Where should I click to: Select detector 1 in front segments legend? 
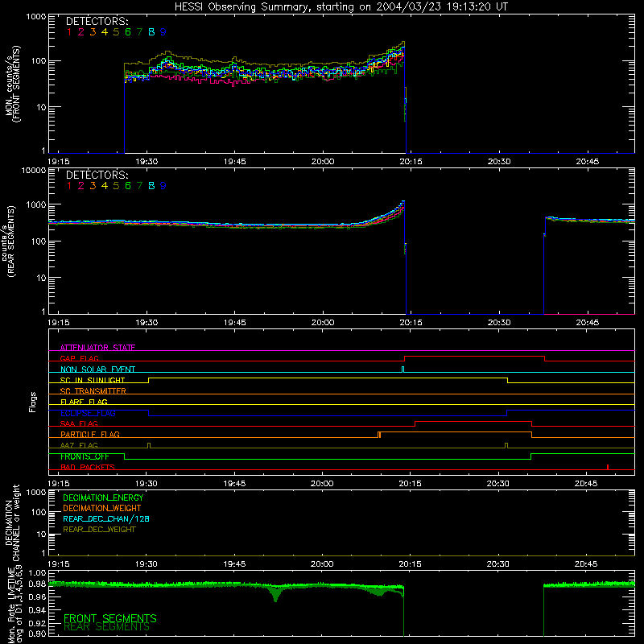pyautogui.click(x=69, y=32)
